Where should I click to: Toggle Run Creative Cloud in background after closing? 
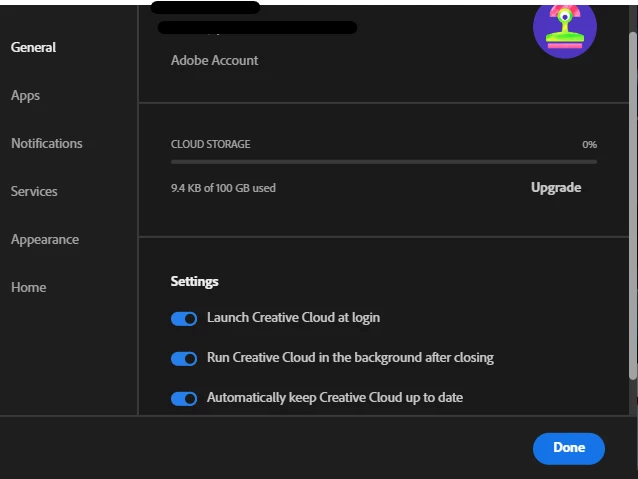(x=184, y=359)
